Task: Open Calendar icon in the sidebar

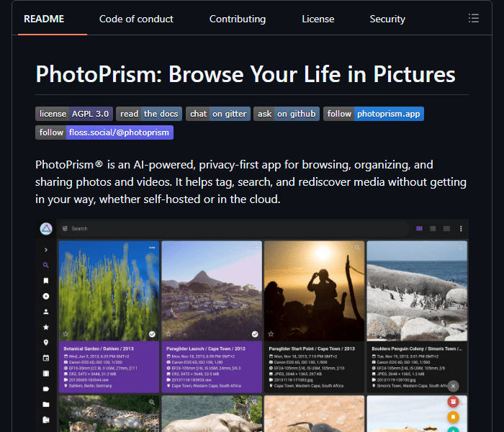Action: [46, 358]
